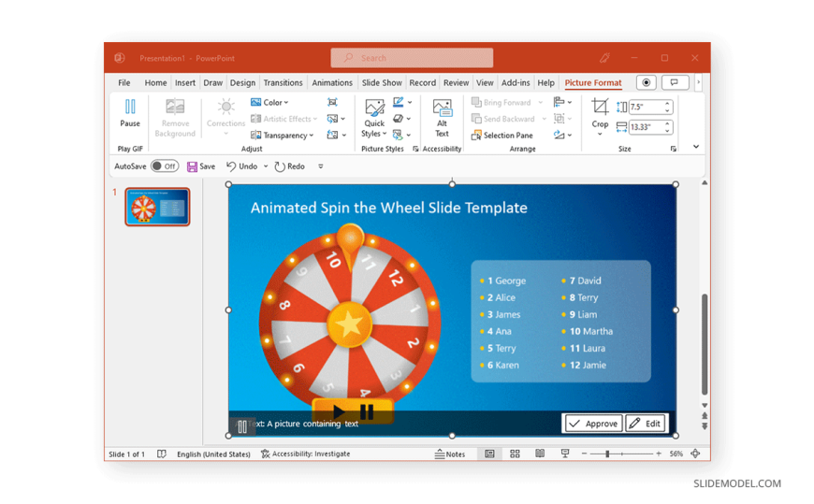Click the pen/ink icon in title bar
The height and width of the screenshot is (504, 814).
[604, 58]
